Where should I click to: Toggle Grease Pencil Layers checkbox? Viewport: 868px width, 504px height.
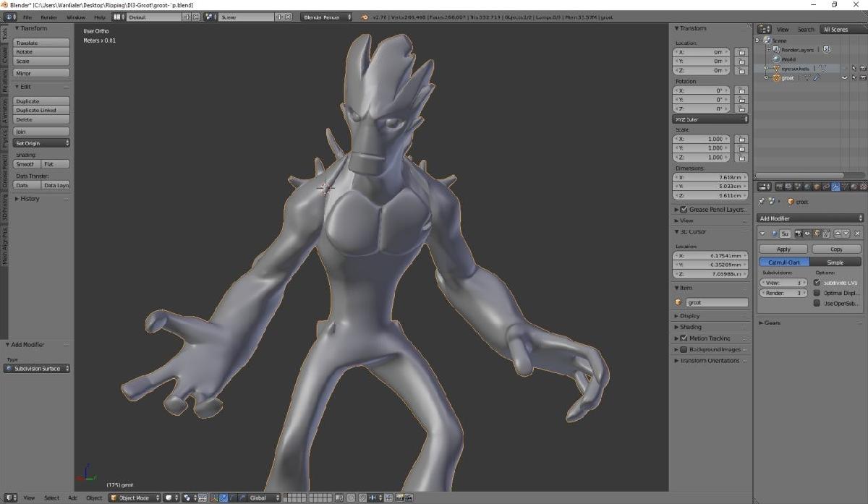click(684, 210)
